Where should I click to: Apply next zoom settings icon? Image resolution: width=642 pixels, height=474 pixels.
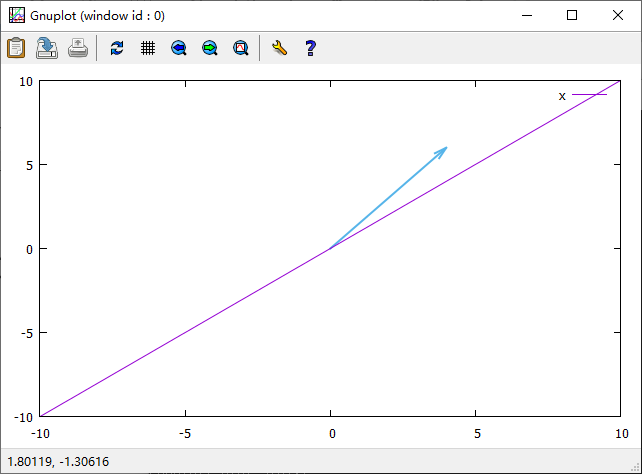pos(210,48)
